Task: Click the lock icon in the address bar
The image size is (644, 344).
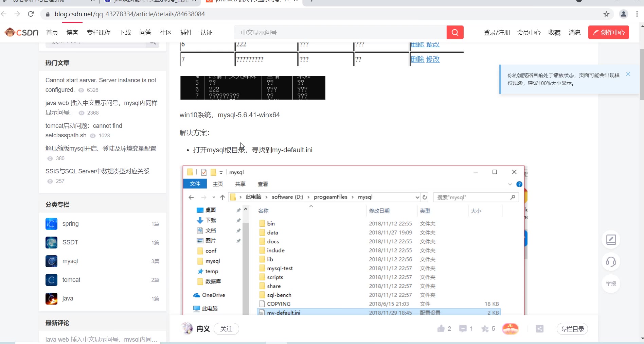Action: point(48,14)
